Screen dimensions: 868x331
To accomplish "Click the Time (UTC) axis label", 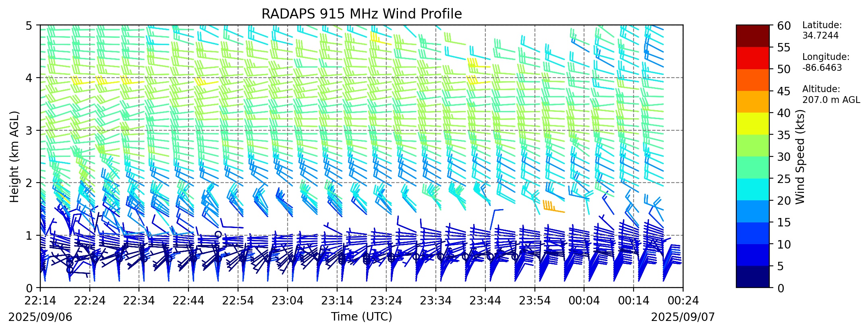I will click(x=361, y=317).
